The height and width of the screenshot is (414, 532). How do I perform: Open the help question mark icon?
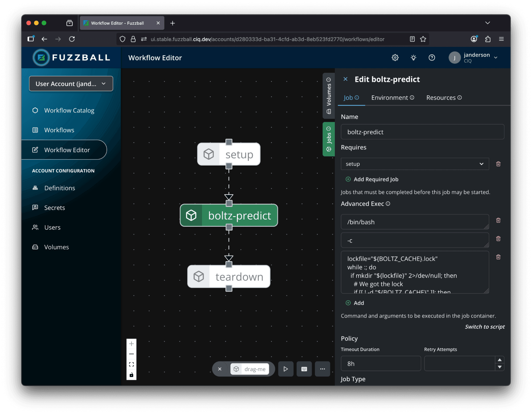click(432, 58)
